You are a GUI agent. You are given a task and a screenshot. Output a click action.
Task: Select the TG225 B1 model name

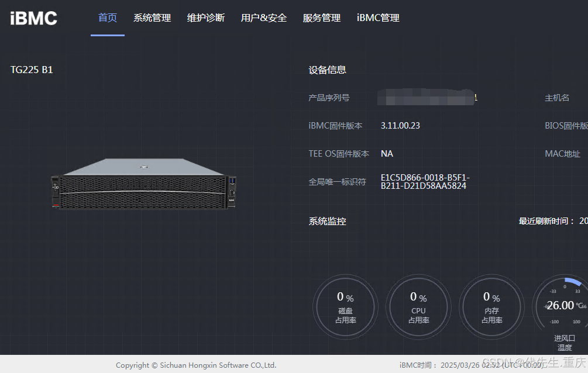[32, 70]
